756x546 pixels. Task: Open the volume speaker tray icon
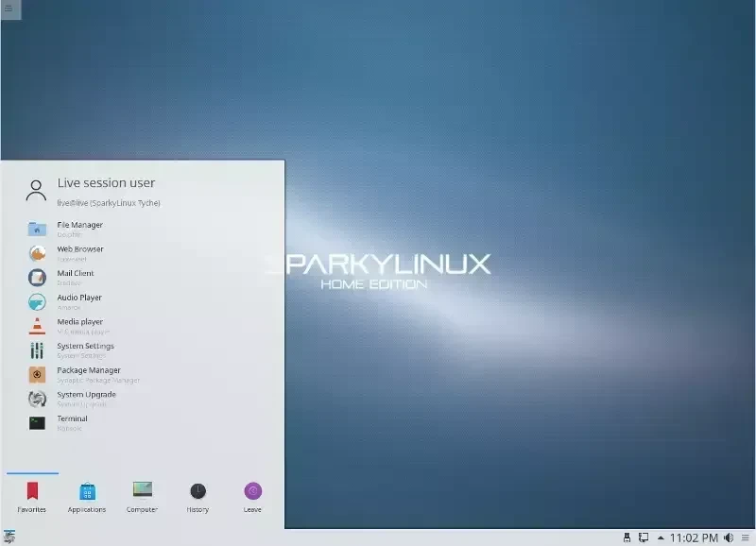tap(729, 537)
